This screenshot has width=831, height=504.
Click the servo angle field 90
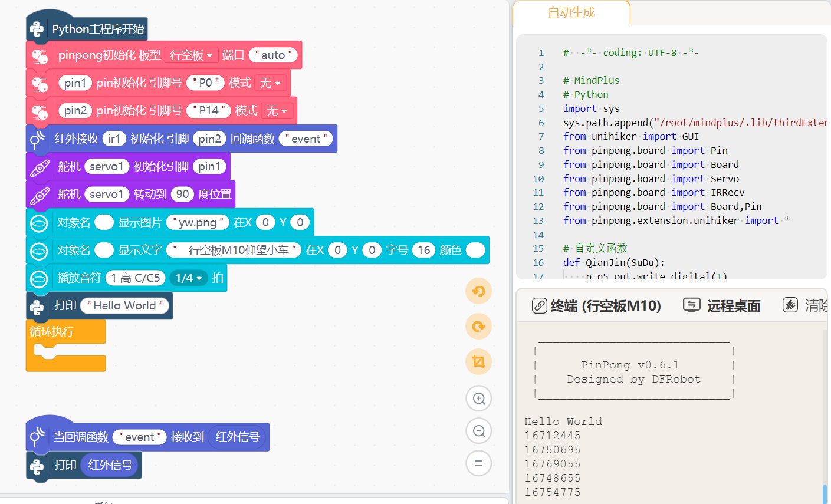click(x=183, y=195)
